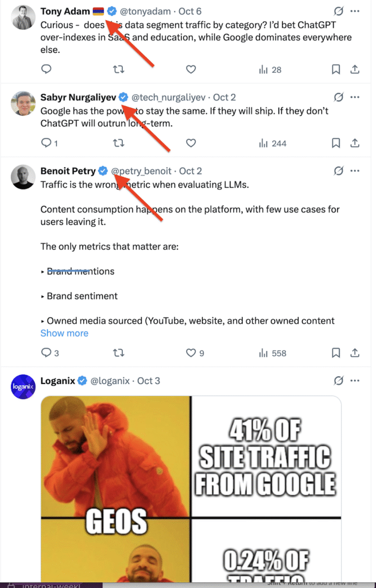Reply to Tony Adam's tweet
The width and height of the screenshot is (376, 588).
(46, 69)
